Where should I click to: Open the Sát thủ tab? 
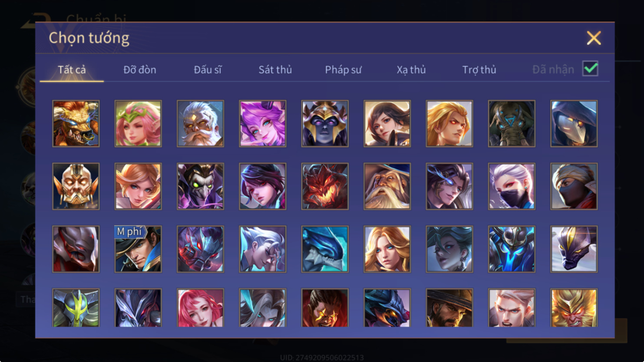275,69
